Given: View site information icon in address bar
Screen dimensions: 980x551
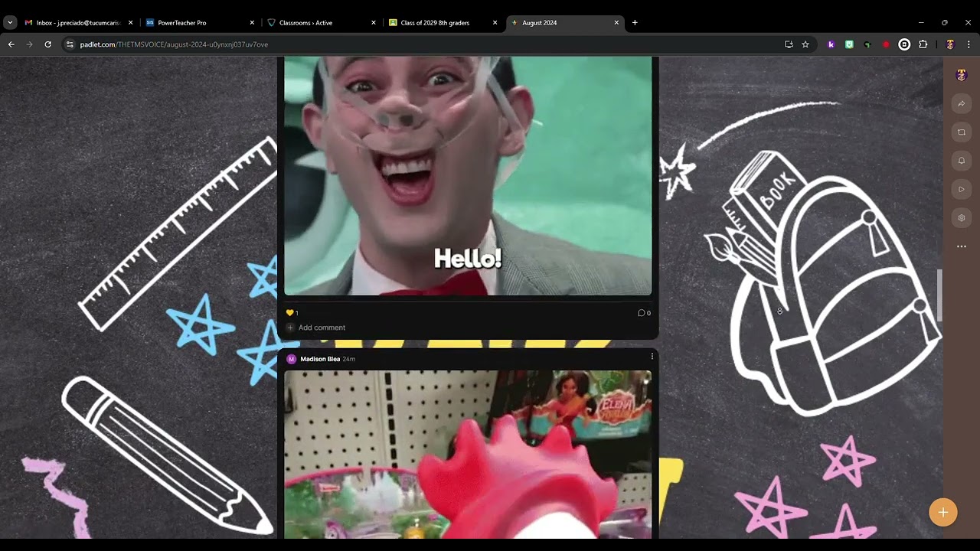Looking at the screenshot, I should 70,44.
